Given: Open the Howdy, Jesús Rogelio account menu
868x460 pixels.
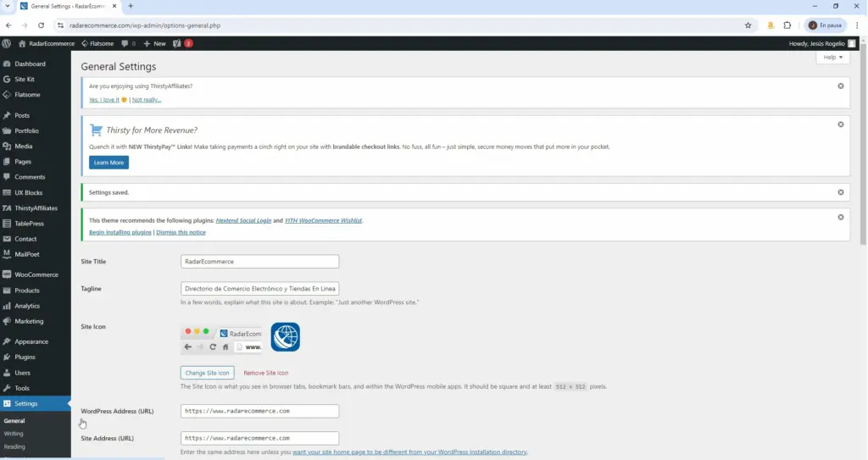Looking at the screenshot, I should (822, 43).
